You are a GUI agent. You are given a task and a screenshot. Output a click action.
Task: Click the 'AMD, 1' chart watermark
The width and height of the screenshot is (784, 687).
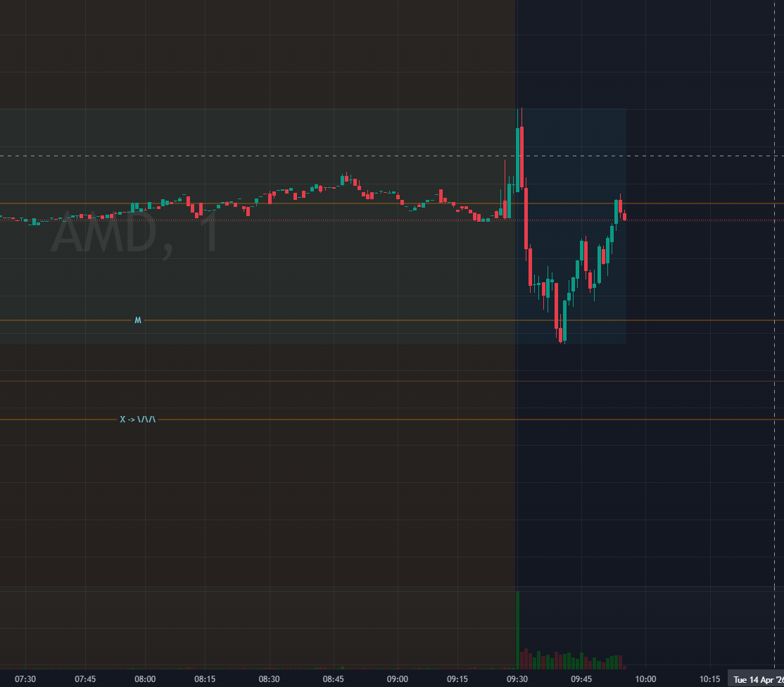(135, 234)
